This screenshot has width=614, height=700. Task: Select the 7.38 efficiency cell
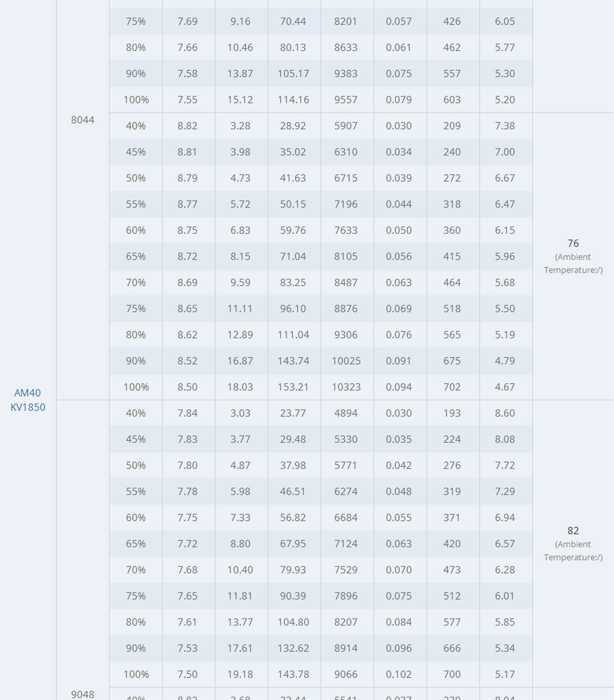click(x=505, y=126)
